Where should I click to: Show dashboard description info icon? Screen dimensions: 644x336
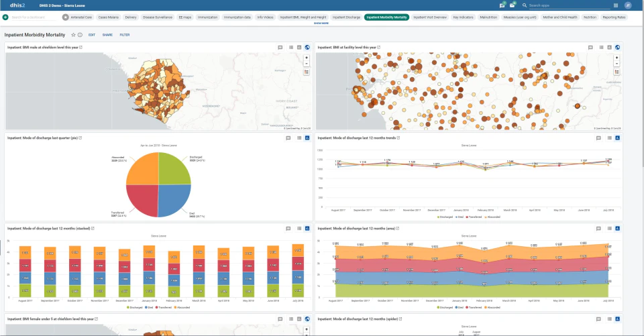click(x=80, y=34)
